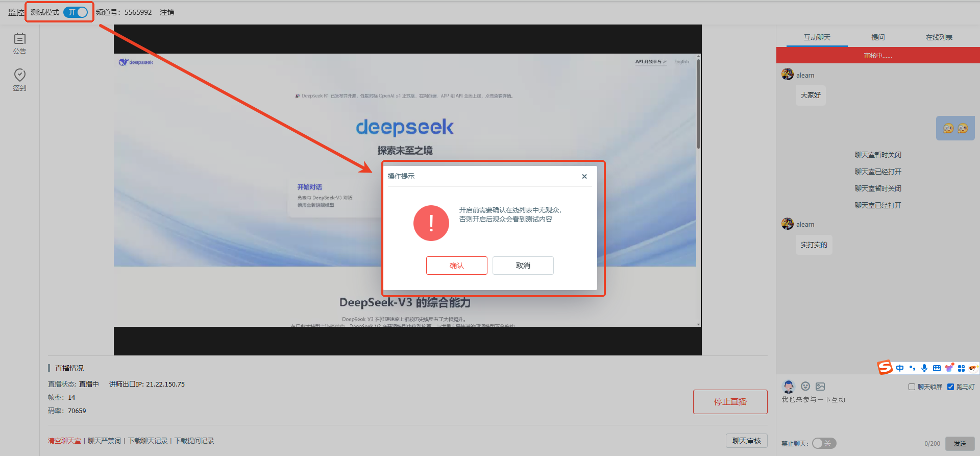This screenshot has width=980, height=456.
Task: Close the 操作提示 dialog with X
Action: pos(584,176)
